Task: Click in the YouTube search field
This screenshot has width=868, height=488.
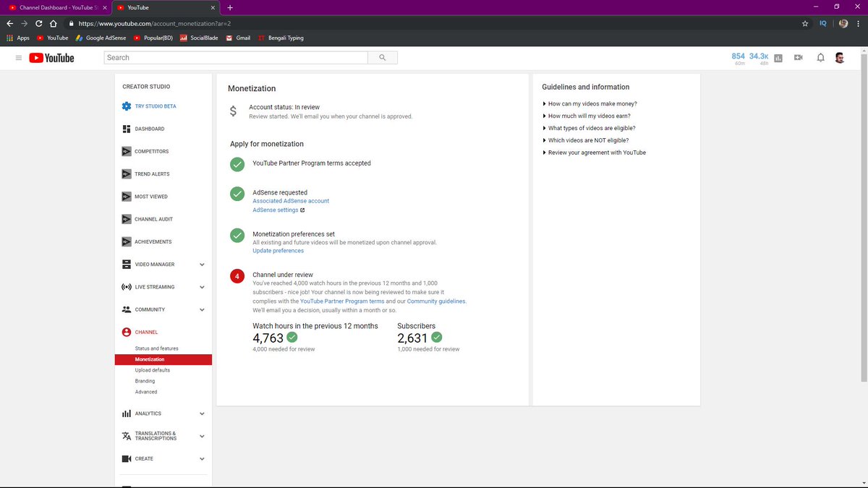Action: (236, 58)
